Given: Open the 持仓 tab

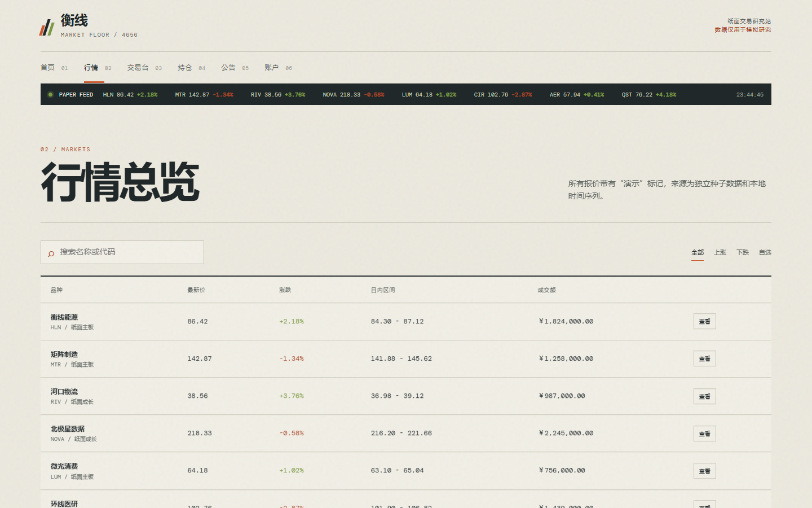Looking at the screenshot, I should coord(191,68).
